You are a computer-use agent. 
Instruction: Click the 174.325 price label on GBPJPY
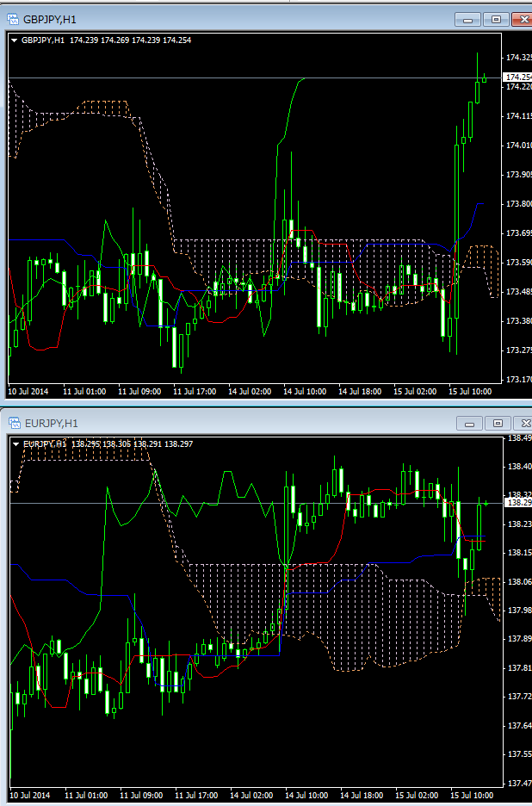tap(518, 57)
